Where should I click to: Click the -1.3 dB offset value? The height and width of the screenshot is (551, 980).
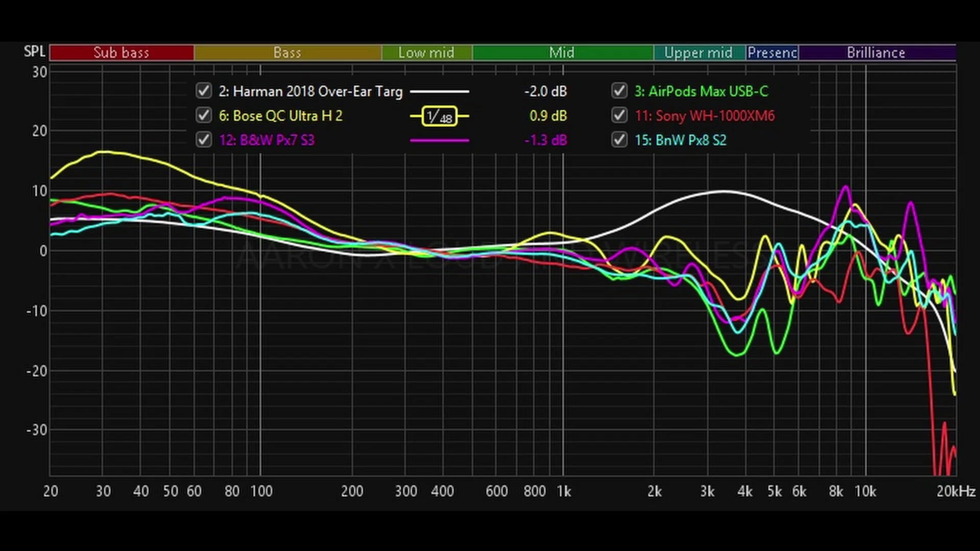point(545,140)
